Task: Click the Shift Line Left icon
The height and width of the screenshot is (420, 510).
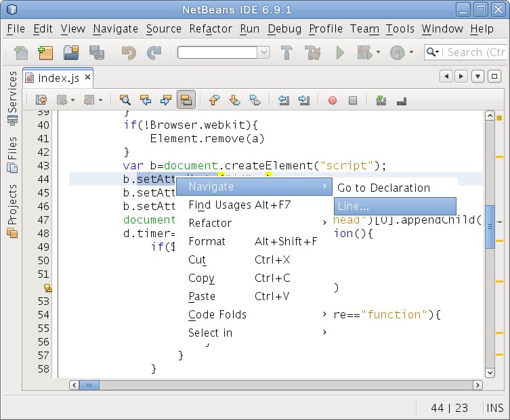Action: click(284, 100)
